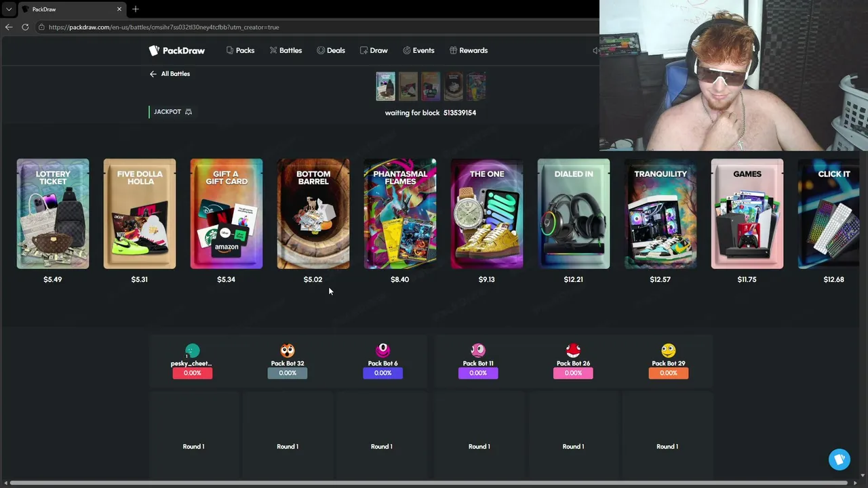Viewport: 868px width, 488px height.
Task: Click the Phantasmal Flames mini thumbnail above the block status
Action: pyautogui.click(x=477, y=87)
